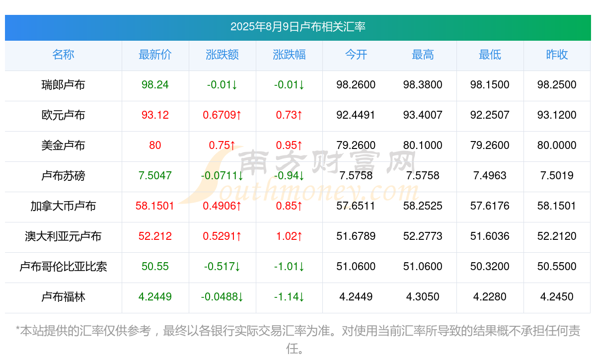
Task: Click change percent -0.94↓
Action: click(x=289, y=176)
